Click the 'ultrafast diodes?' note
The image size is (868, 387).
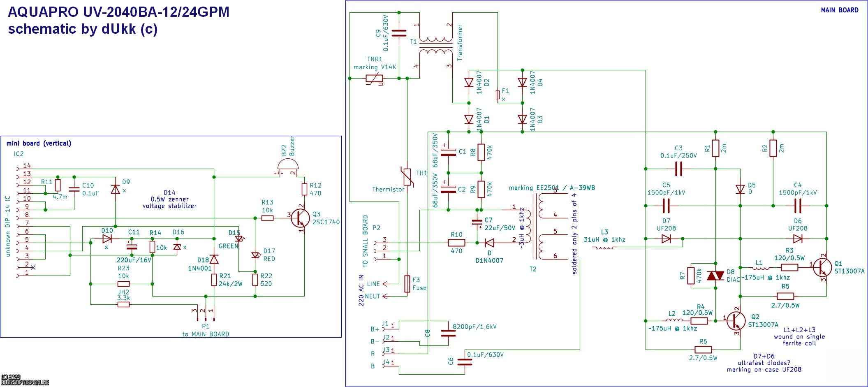[x=764, y=363]
